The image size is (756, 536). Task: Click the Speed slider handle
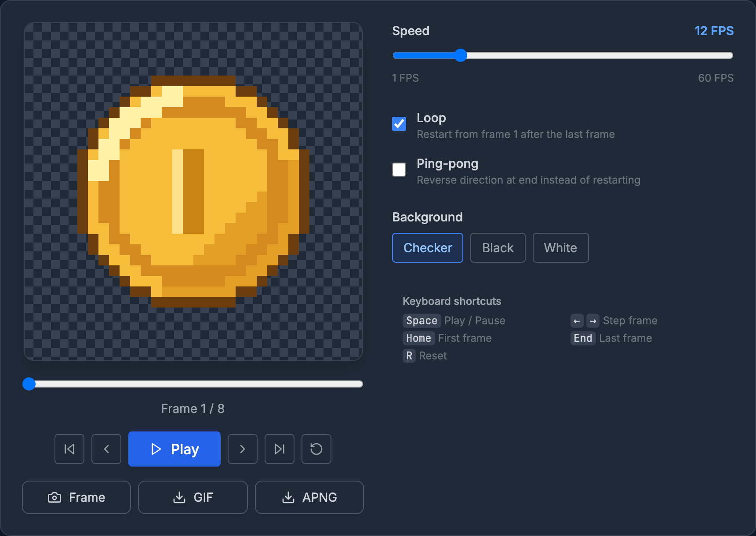461,55
